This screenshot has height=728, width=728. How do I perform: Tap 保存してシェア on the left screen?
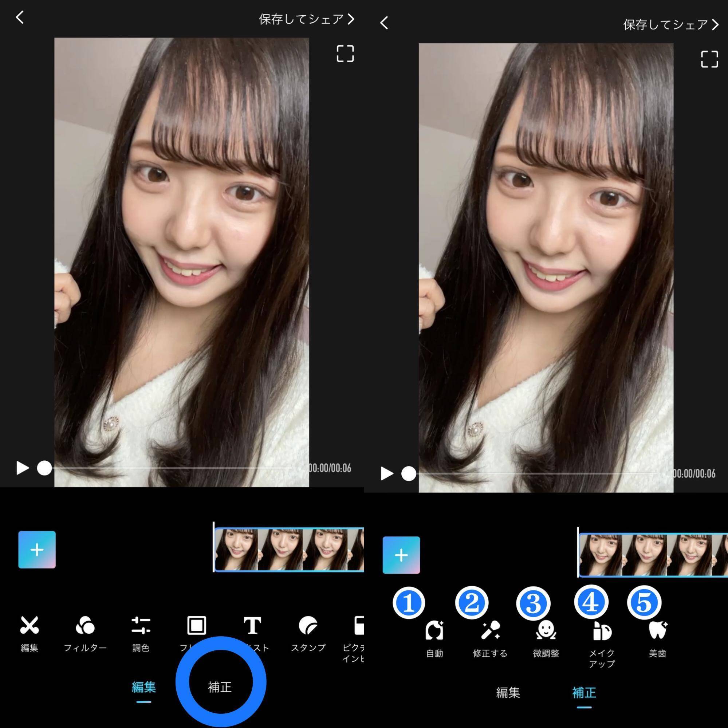click(x=306, y=19)
